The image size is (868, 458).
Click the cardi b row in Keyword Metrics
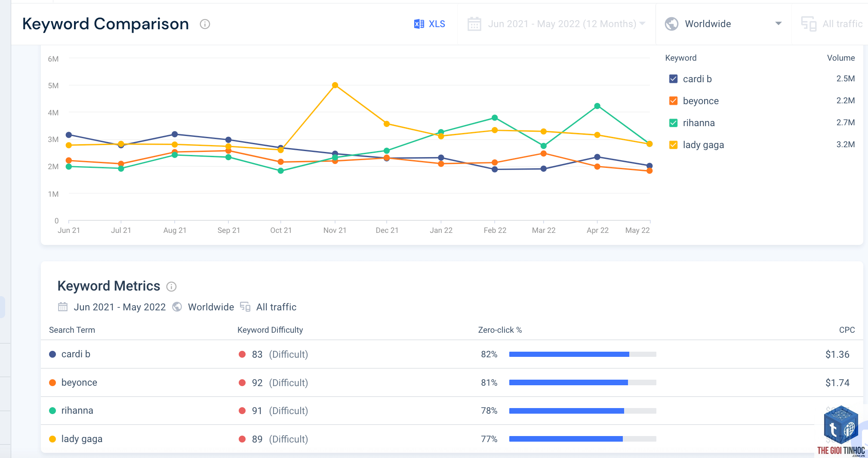click(x=452, y=354)
